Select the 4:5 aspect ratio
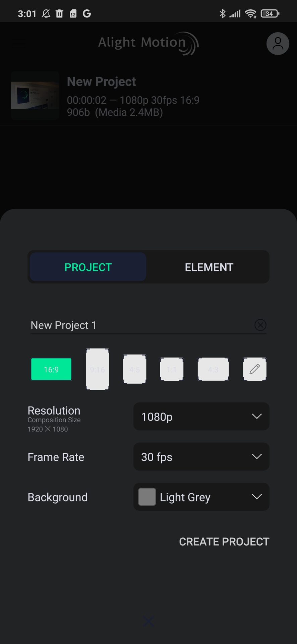Screen dimensions: 297x644 [x=134, y=369]
